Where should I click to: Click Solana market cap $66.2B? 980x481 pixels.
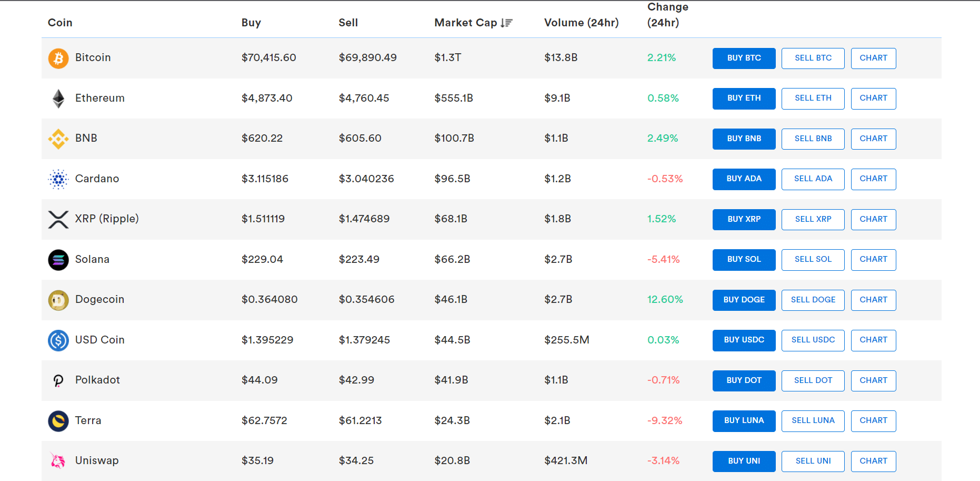point(453,259)
